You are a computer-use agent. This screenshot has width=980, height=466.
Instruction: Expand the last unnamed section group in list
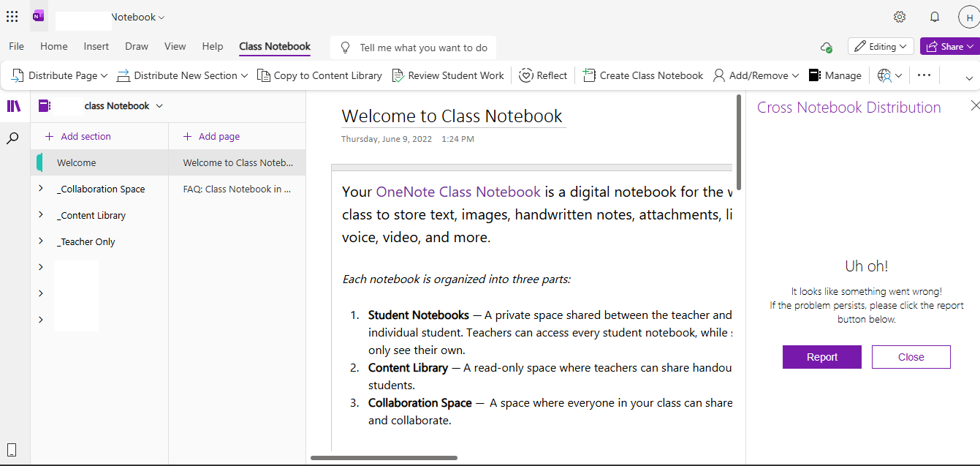tap(41, 320)
